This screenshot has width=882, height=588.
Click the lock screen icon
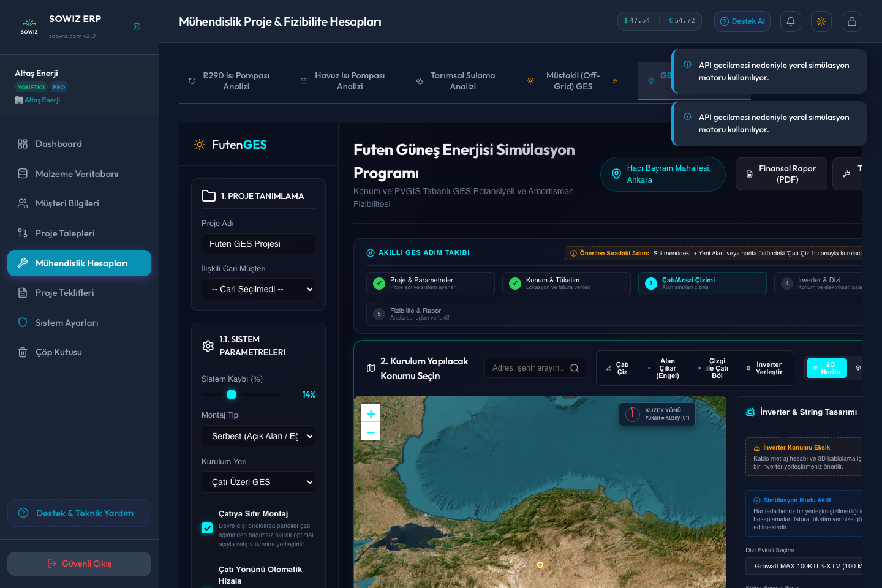click(x=852, y=21)
